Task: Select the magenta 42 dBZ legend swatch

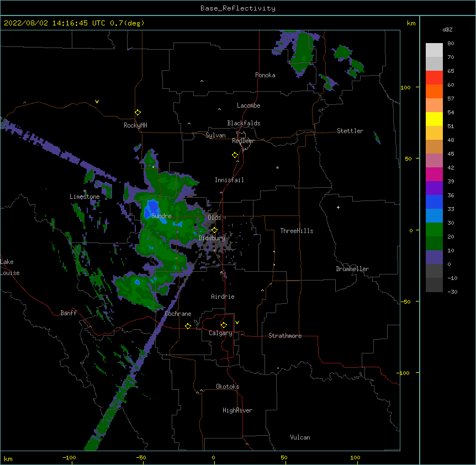Action: [x=434, y=174]
